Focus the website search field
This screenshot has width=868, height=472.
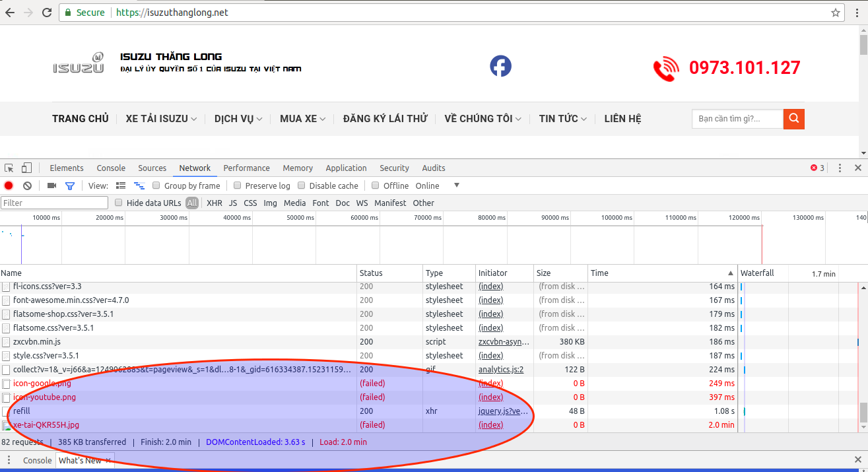[737, 119]
